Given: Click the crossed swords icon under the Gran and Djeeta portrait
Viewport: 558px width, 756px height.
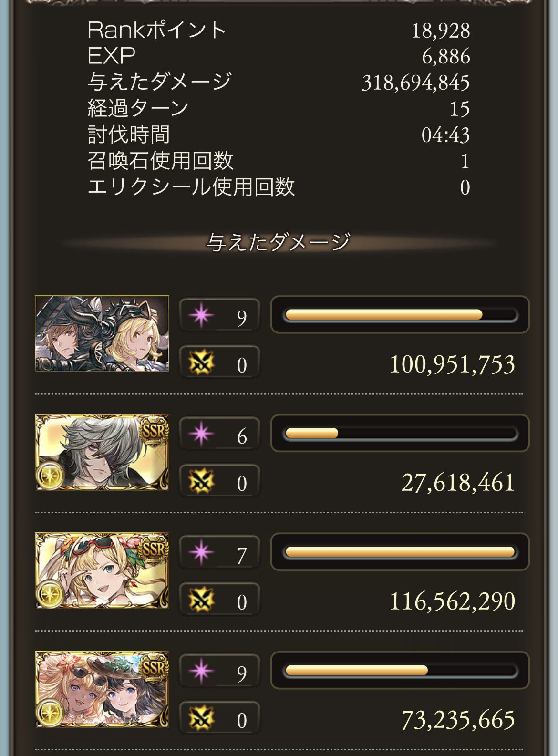Looking at the screenshot, I should [201, 363].
